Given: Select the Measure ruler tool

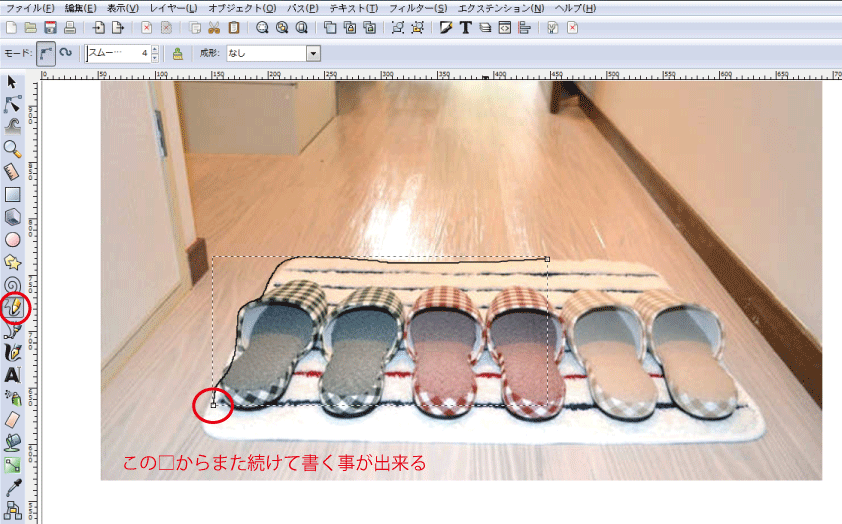Looking at the screenshot, I should point(12,172).
